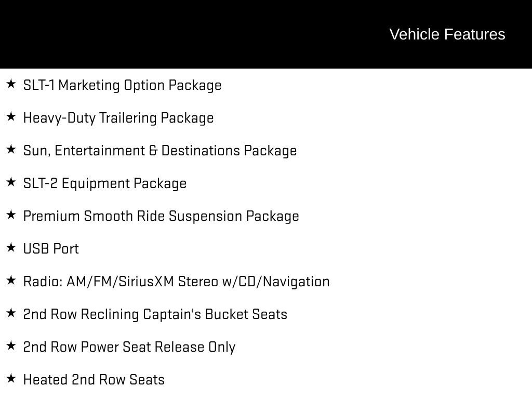Click 2nd Row Reclining Captain's Bucket Seats text
This screenshot has height=399, width=532.
click(155, 314)
